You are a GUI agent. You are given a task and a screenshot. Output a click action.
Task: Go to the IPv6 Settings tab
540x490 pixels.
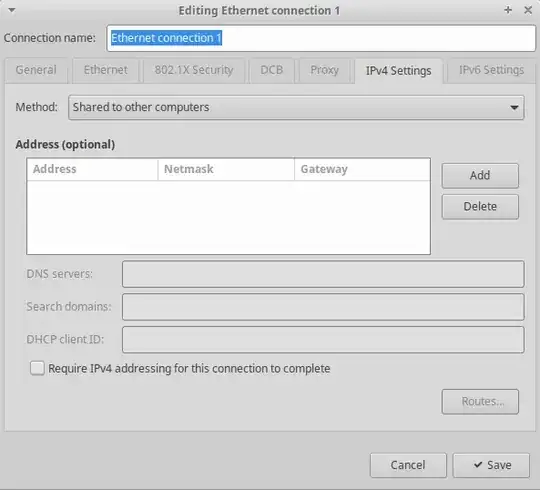(491, 70)
